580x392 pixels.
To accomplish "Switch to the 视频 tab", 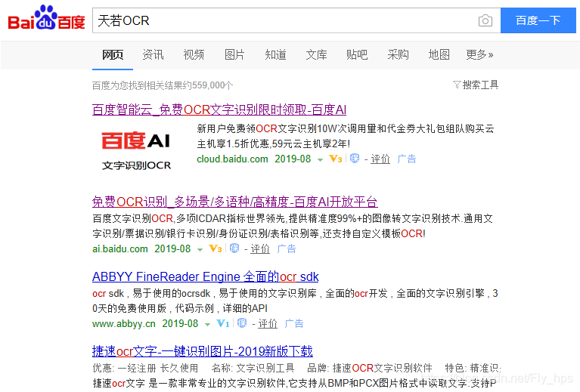I will pyautogui.click(x=194, y=54).
